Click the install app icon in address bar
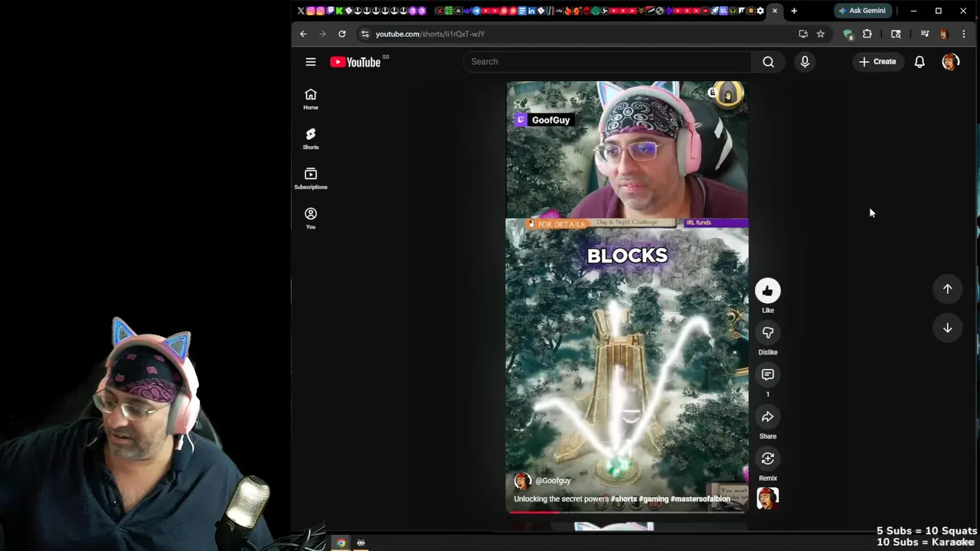Viewport: 980px width, 551px height. (803, 34)
